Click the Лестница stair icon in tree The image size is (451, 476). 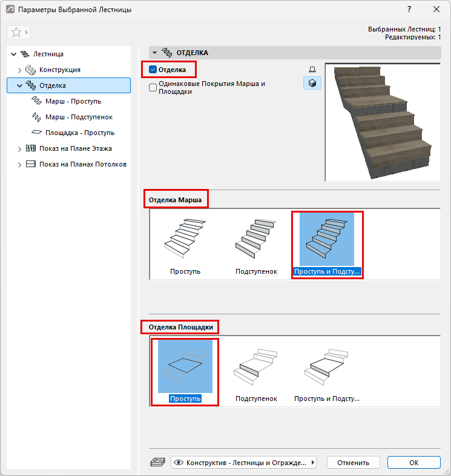(25, 54)
